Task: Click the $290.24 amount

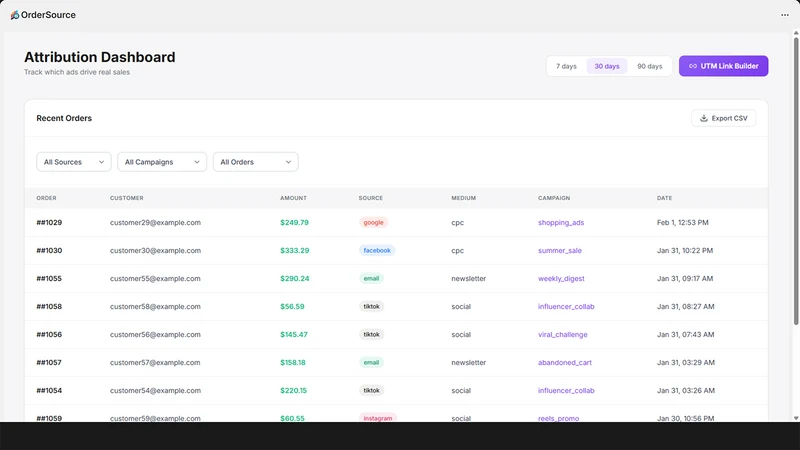Action: [x=294, y=279]
